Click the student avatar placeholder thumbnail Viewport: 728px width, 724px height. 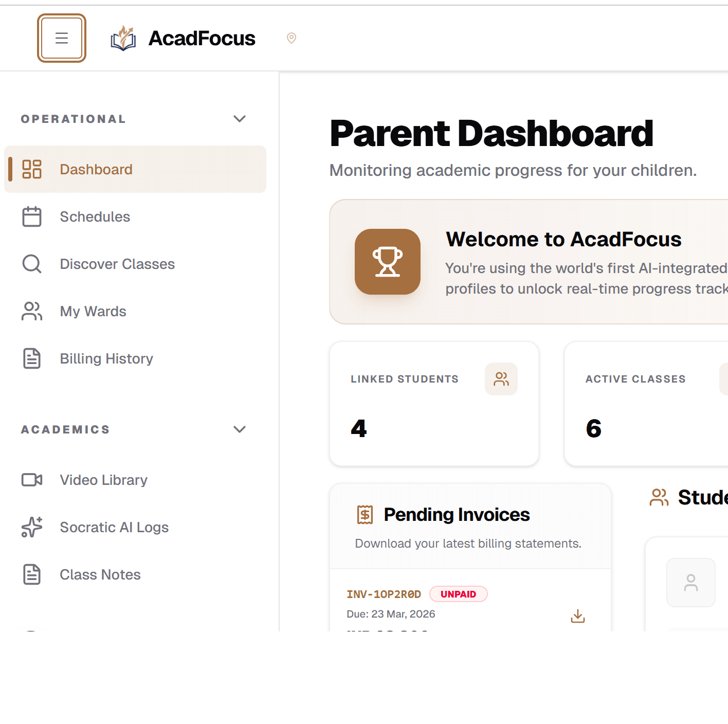[x=690, y=582]
